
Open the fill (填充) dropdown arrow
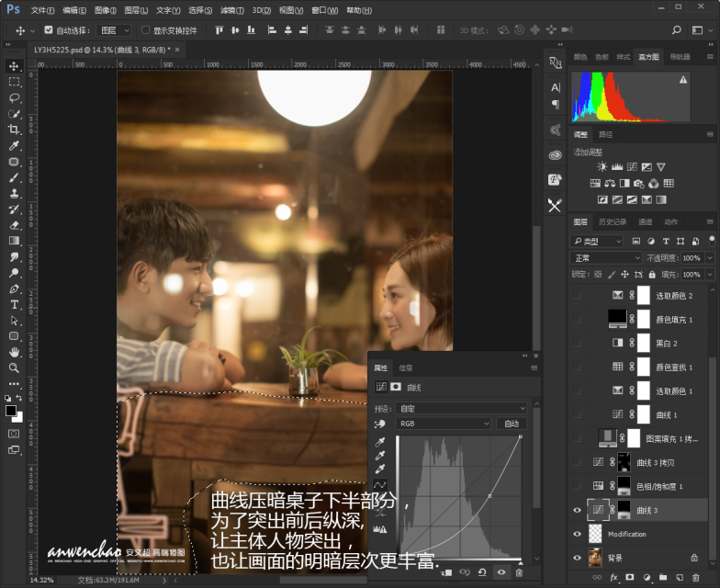click(x=710, y=275)
